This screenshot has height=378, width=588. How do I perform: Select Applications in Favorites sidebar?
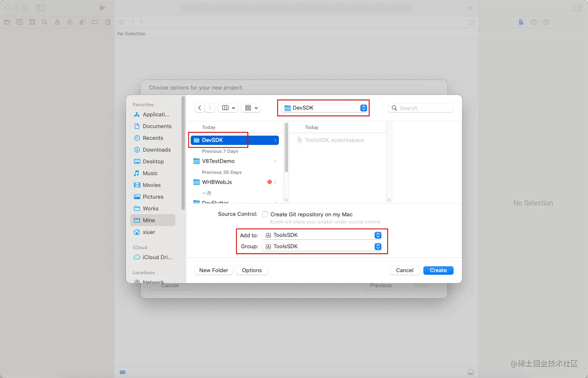[x=152, y=115]
